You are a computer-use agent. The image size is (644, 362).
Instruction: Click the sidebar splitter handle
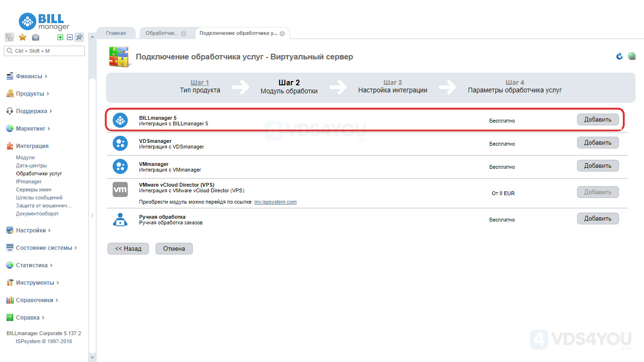point(92,215)
